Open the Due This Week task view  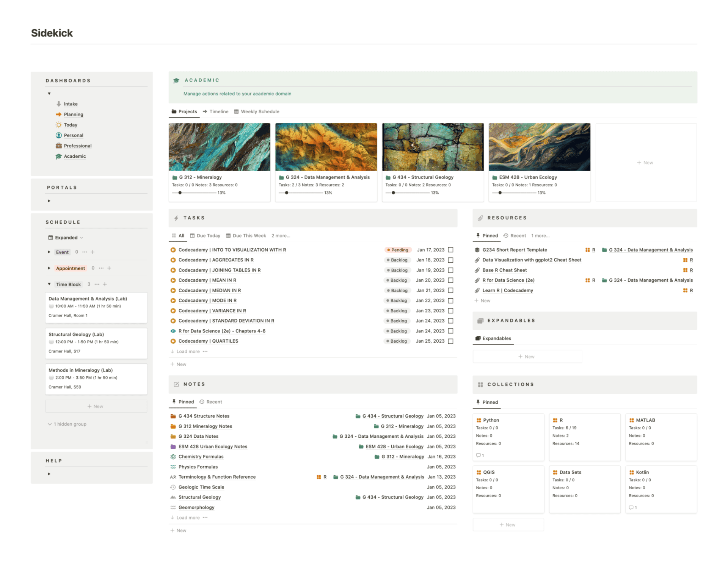point(249,235)
